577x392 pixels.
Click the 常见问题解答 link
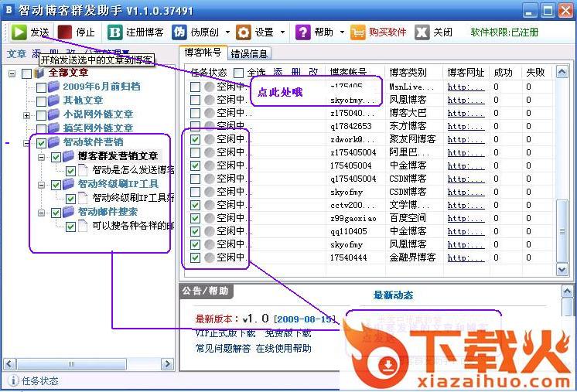(224, 349)
